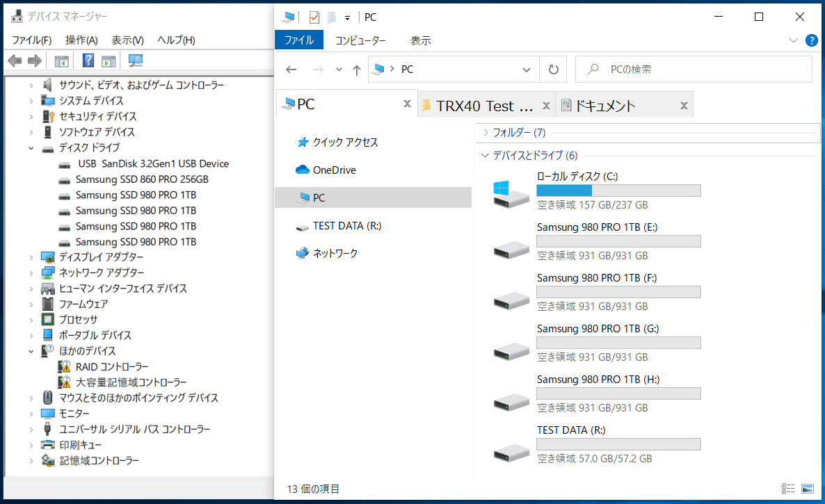Click the Samsung 980 PRO 1TB (G:) drive icon
Screen dimensions: 825x504
[511, 351]
